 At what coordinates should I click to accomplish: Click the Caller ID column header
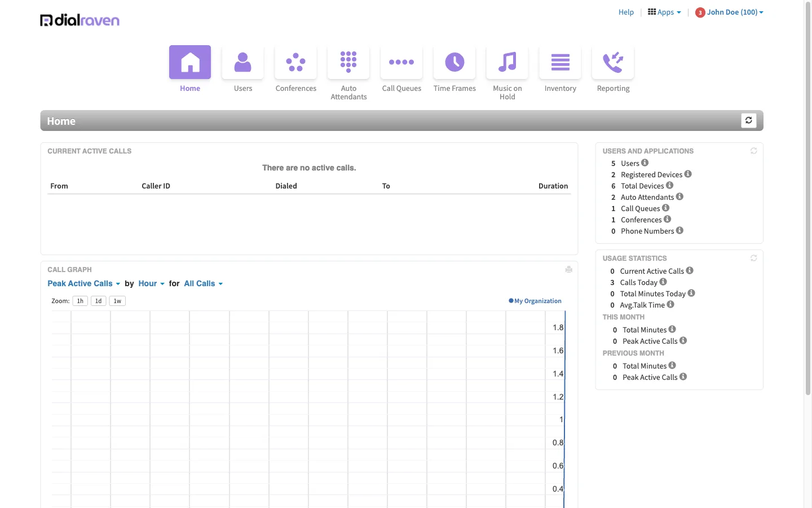(x=156, y=186)
